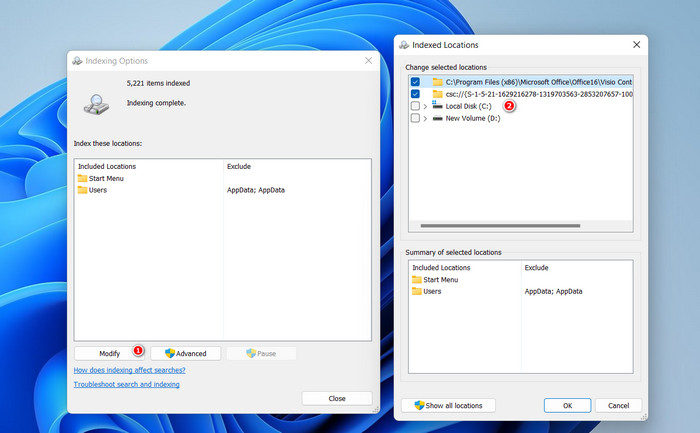Screen dimensions: 700x433
Task: Select the Users folder in Indexing Options list
Action: coord(97,190)
